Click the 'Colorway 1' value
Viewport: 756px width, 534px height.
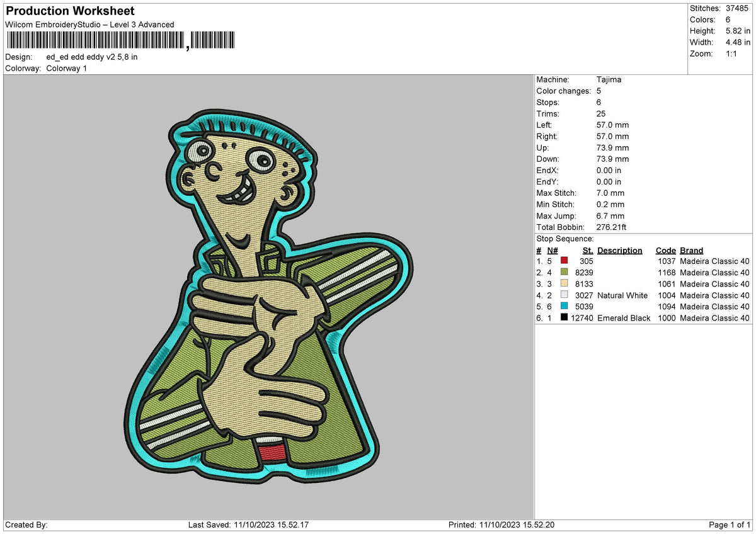pyautogui.click(x=67, y=68)
